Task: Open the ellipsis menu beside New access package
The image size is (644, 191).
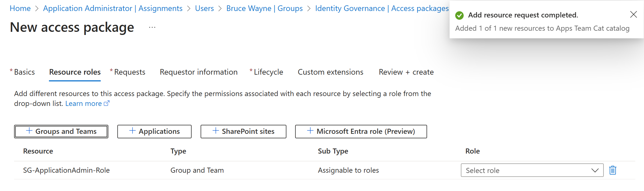Action: pos(152,28)
